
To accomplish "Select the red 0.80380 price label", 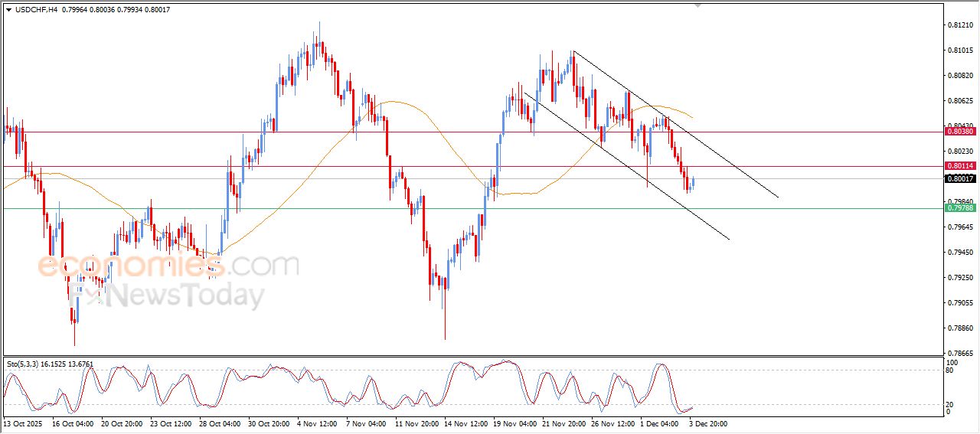I will coord(959,132).
